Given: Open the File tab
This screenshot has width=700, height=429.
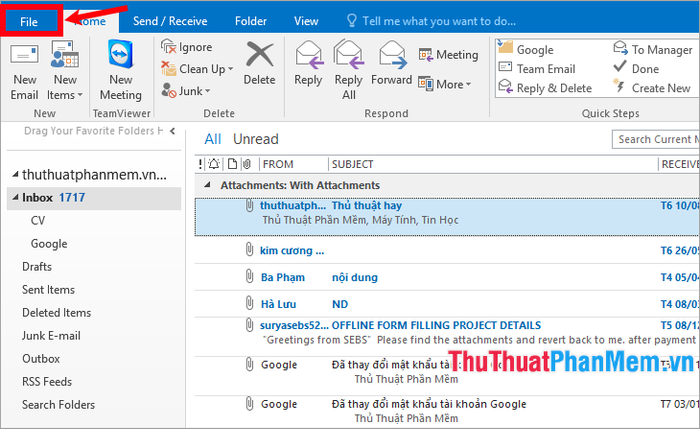Looking at the screenshot, I should click(29, 21).
